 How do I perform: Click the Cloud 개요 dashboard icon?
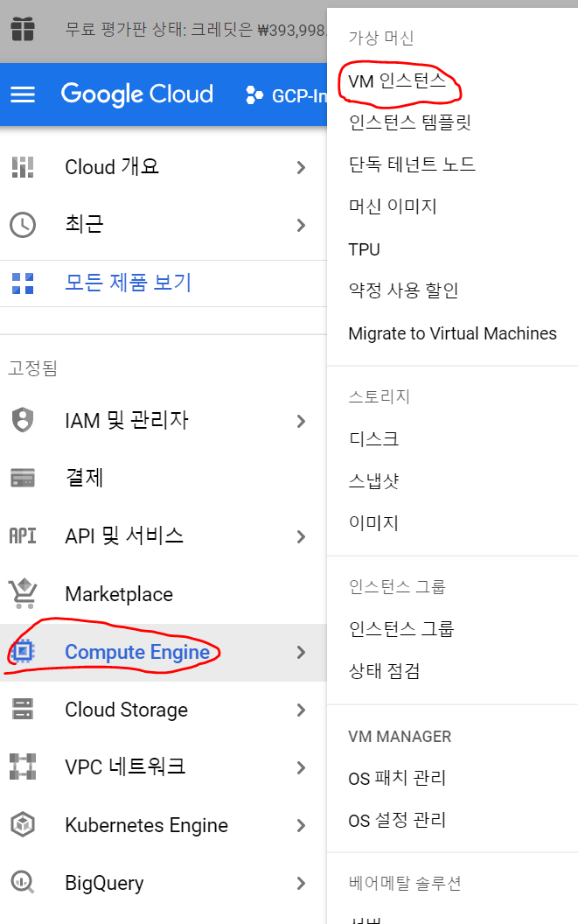click(x=23, y=167)
